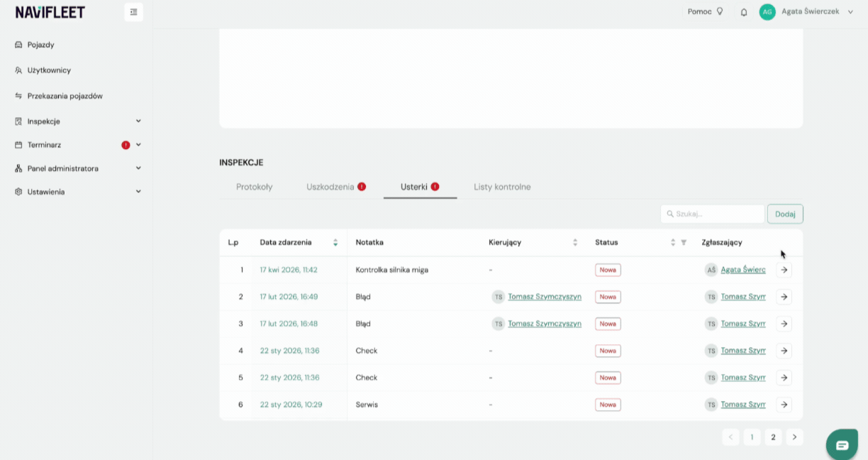Switch to Uszkodzenia tab

[336, 187]
